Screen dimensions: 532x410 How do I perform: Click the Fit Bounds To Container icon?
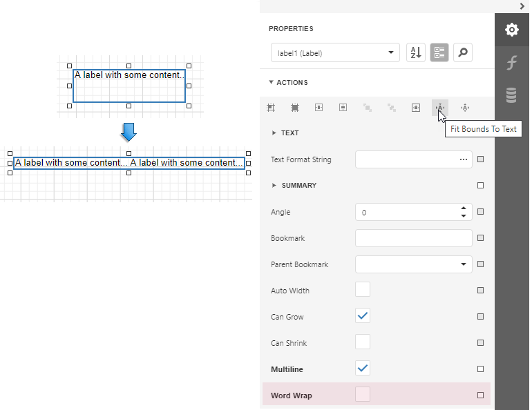point(416,108)
